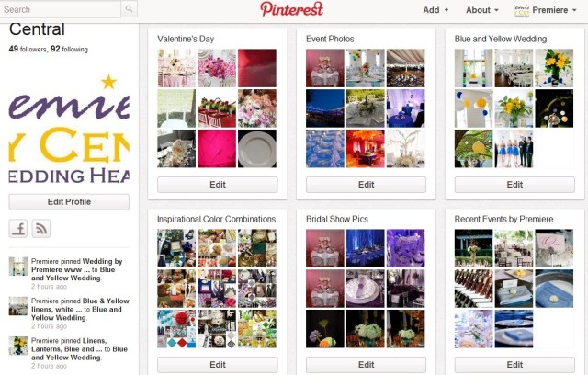The height and width of the screenshot is (375, 588).
Task: Open the Valentine's Day board title
Action: click(186, 39)
